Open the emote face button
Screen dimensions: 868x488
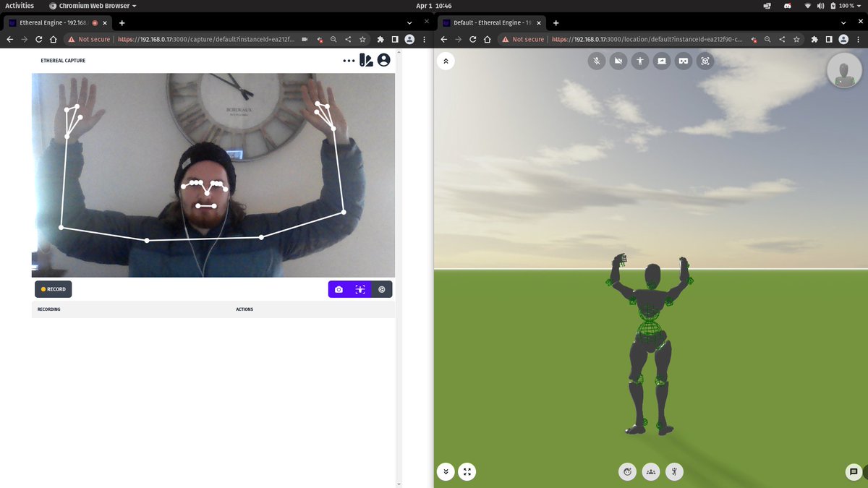pyautogui.click(x=628, y=472)
